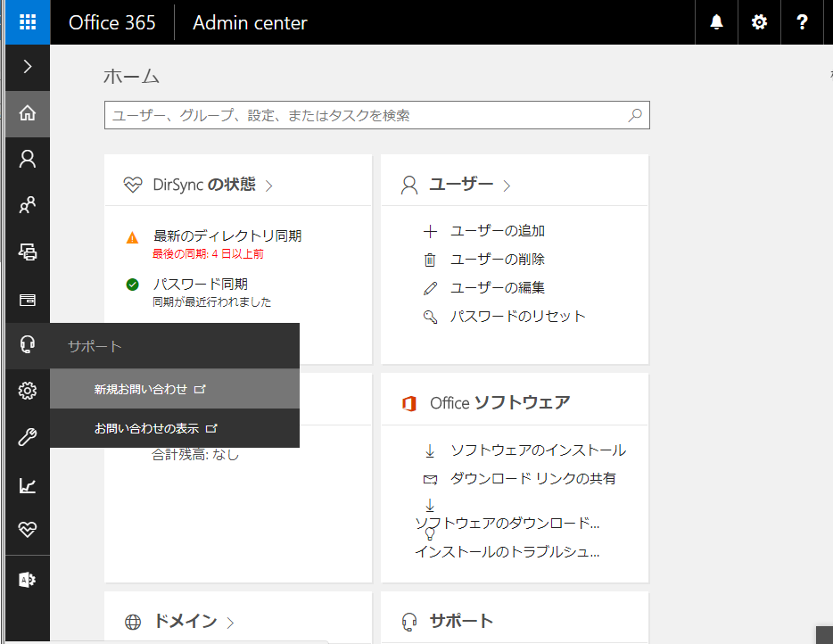
Task: Click インストールのトラブルシュ... link
Action: (x=507, y=552)
